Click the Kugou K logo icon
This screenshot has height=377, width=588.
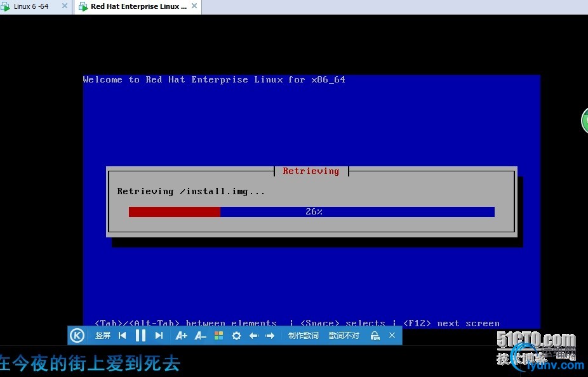[x=77, y=335]
